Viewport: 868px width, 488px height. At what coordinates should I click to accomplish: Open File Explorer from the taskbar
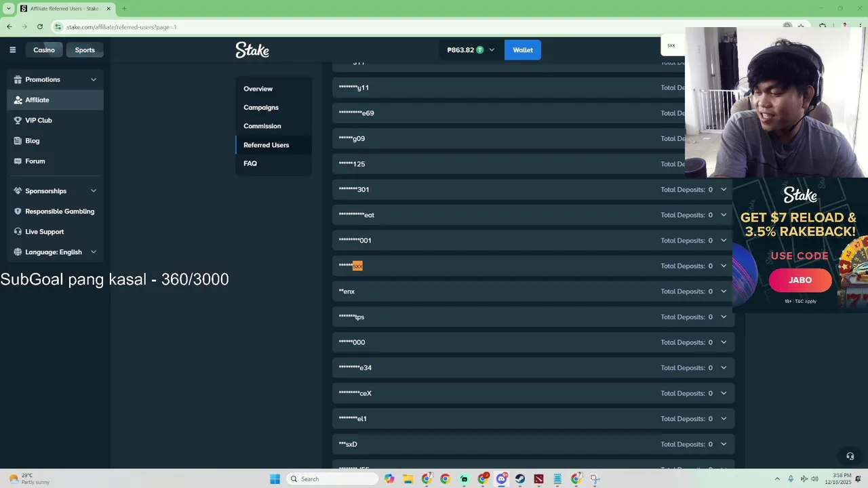click(x=408, y=479)
